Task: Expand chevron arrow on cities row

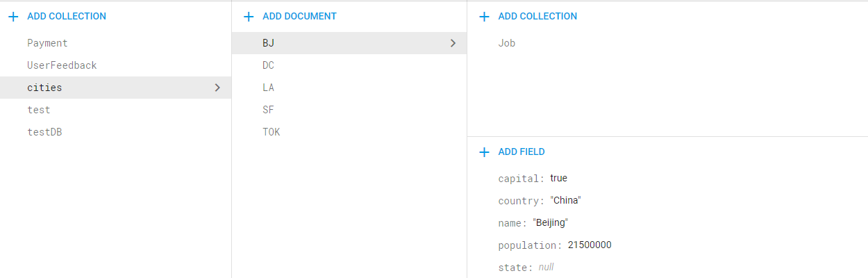Action: tap(217, 88)
